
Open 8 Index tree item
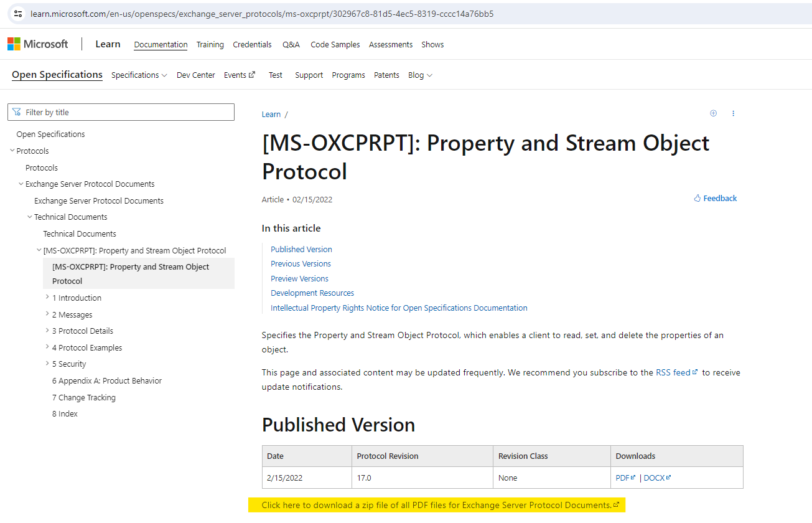(65, 414)
